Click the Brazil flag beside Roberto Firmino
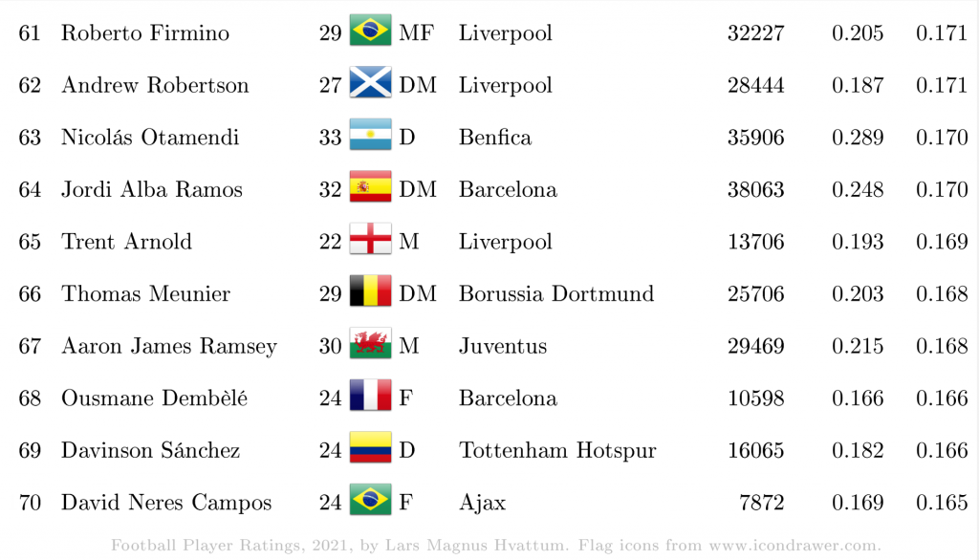This screenshot has width=979, height=560. point(370,30)
